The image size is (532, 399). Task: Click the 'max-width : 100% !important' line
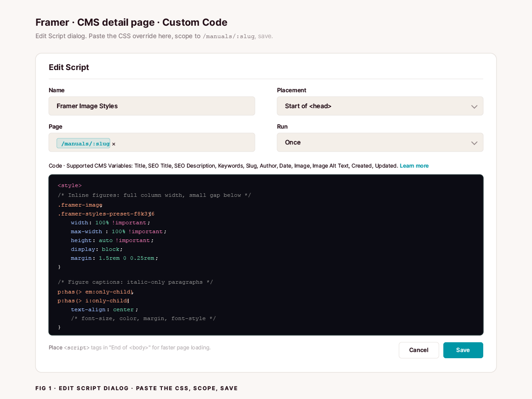tap(118, 231)
